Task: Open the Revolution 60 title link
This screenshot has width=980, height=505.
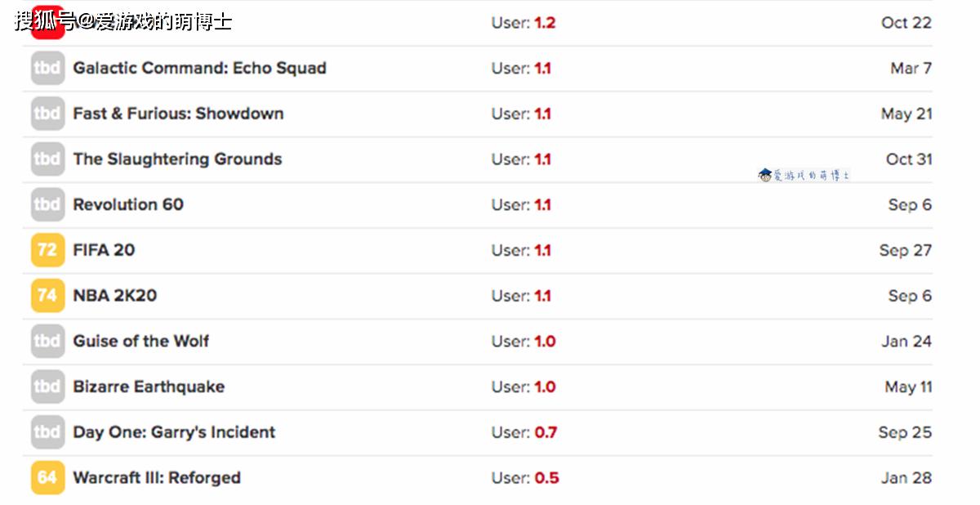Action: 128,205
